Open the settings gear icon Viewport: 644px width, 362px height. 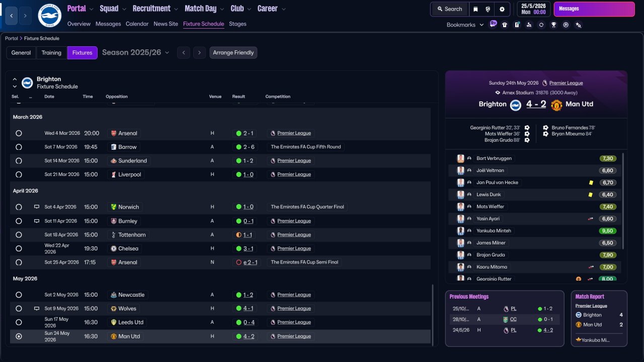502,9
